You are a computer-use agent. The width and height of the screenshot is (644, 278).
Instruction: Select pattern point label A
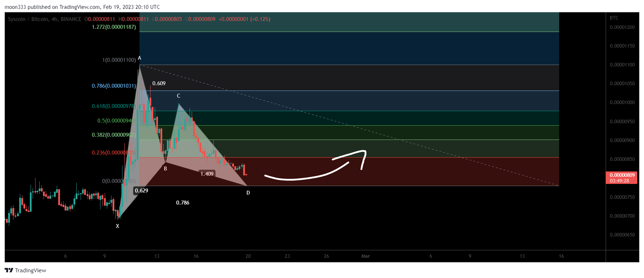[x=140, y=58]
